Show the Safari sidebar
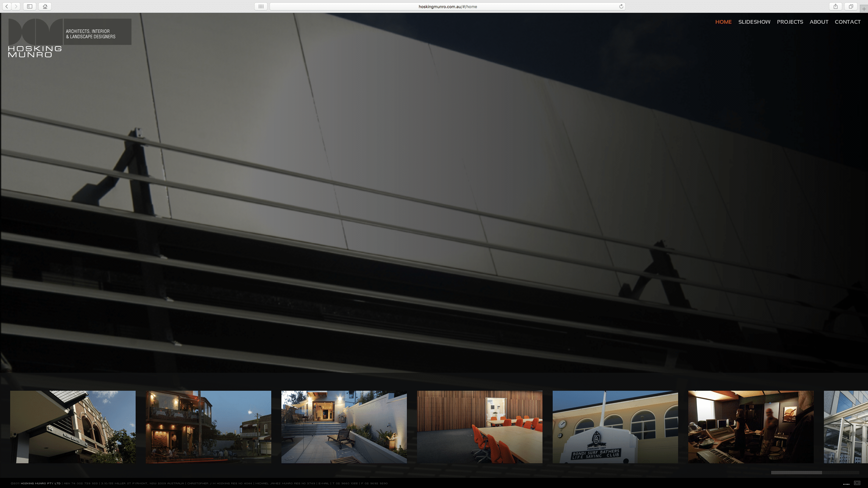 click(30, 6)
